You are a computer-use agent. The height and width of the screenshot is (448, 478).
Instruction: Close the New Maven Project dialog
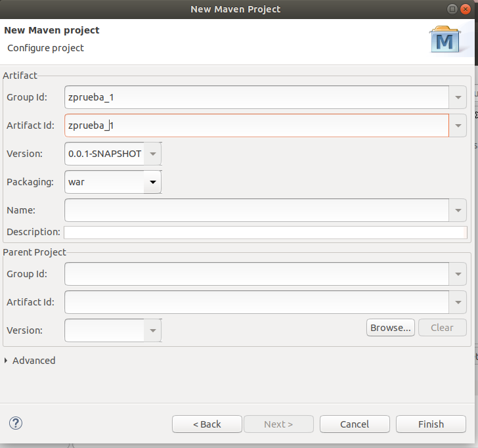[466, 9]
